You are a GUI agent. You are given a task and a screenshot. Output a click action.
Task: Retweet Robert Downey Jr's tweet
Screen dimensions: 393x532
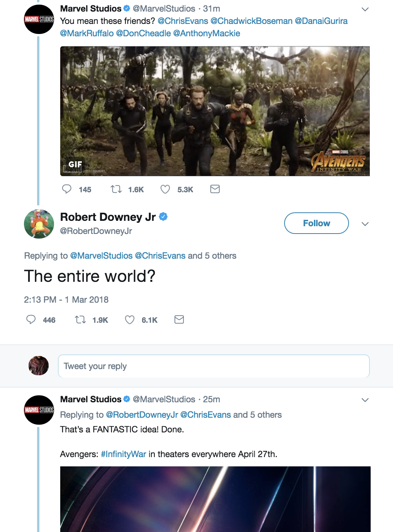[80, 320]
